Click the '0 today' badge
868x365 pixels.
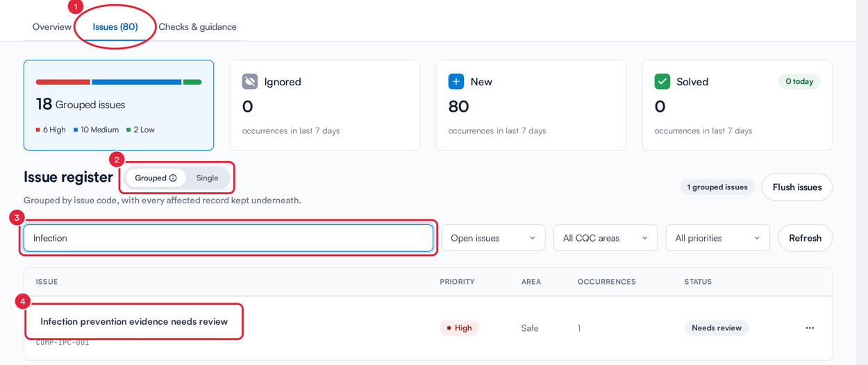[x=799, y=81]
